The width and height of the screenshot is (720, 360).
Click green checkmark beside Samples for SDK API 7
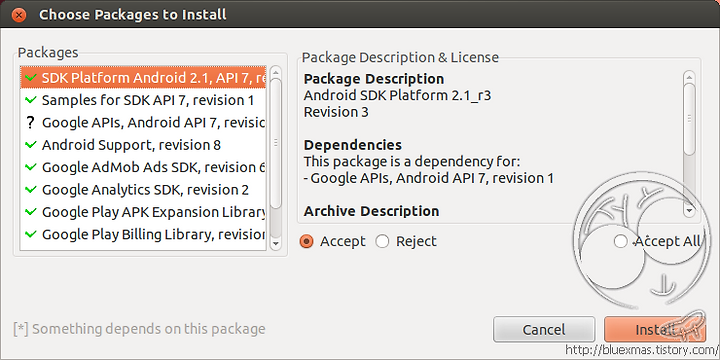(x=31, y=100)
